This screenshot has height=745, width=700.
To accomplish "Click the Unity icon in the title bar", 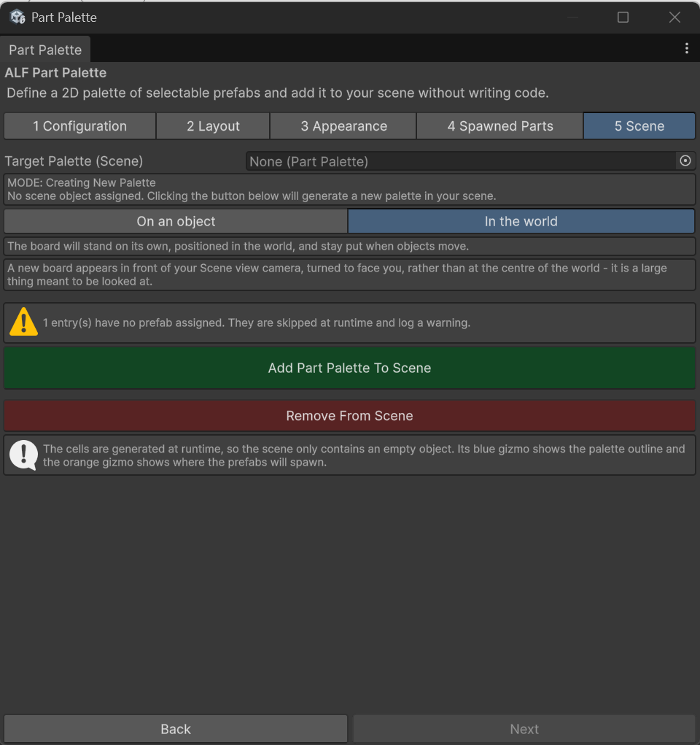I will click(x=17, y=17).
